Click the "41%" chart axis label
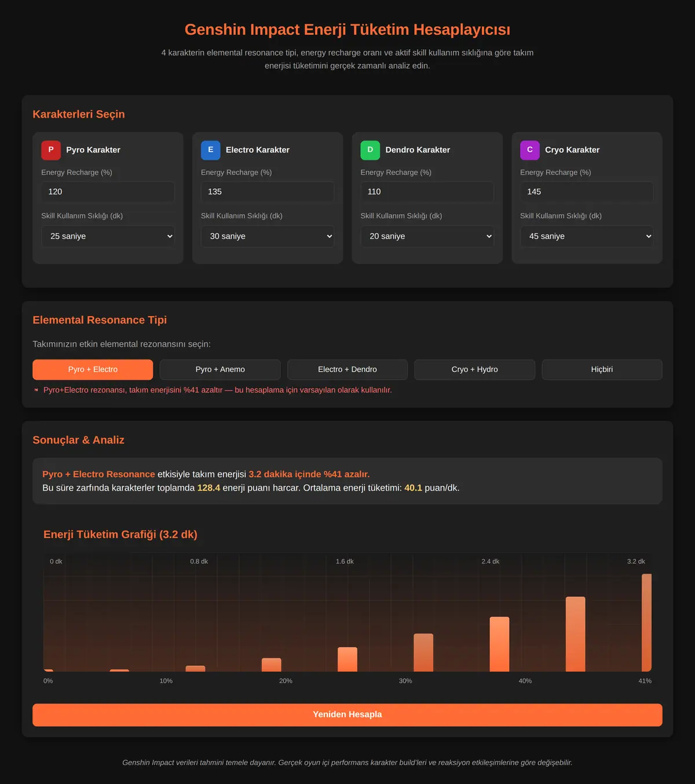 [645, 681]
